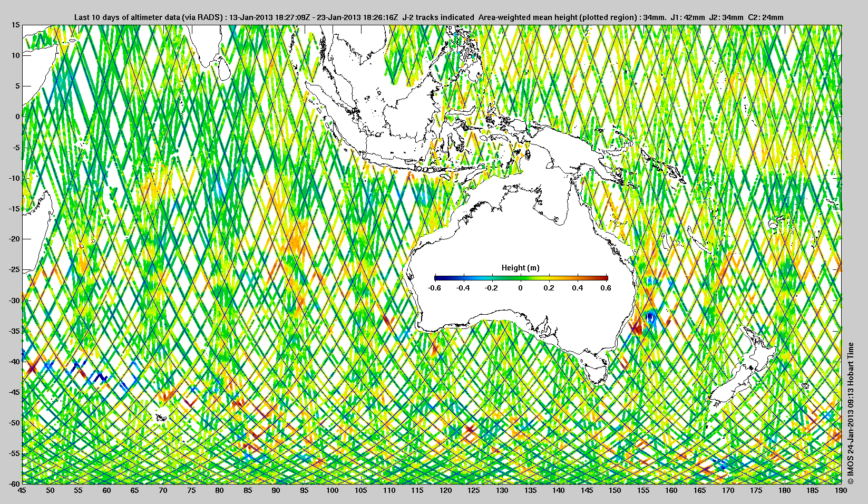Click longitude axis label 75
Screen dimensions: 868x504
(x=191, y=491)
